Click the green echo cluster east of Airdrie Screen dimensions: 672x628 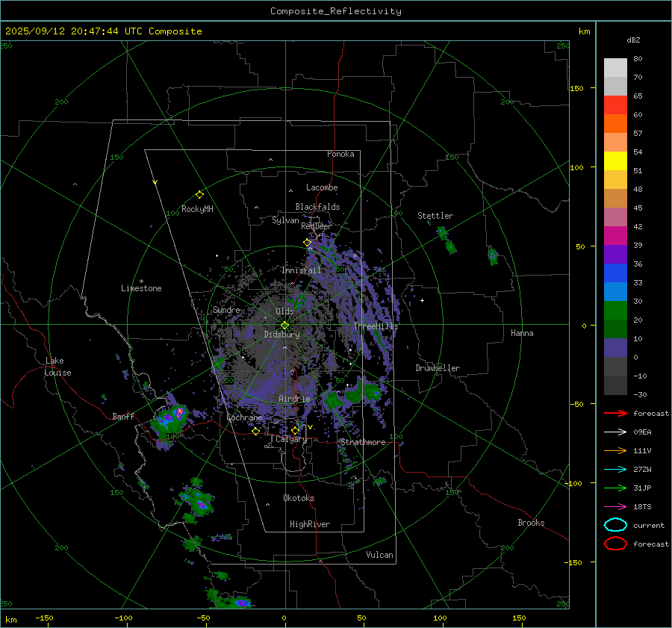point(354,395)
